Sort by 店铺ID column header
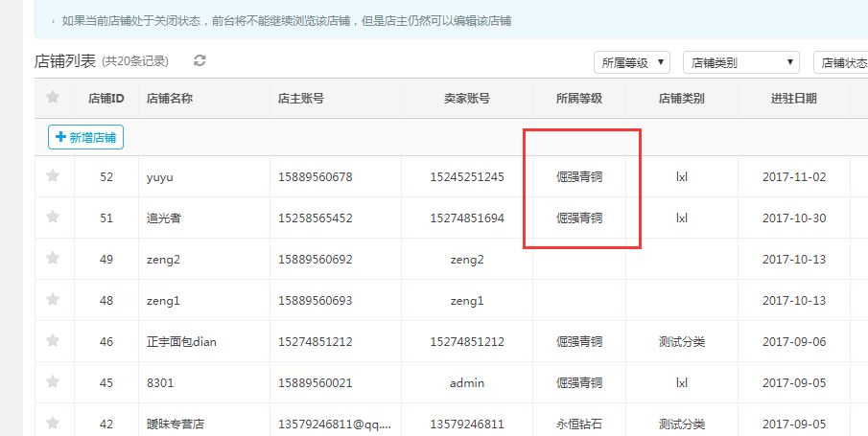 [106, 98]
